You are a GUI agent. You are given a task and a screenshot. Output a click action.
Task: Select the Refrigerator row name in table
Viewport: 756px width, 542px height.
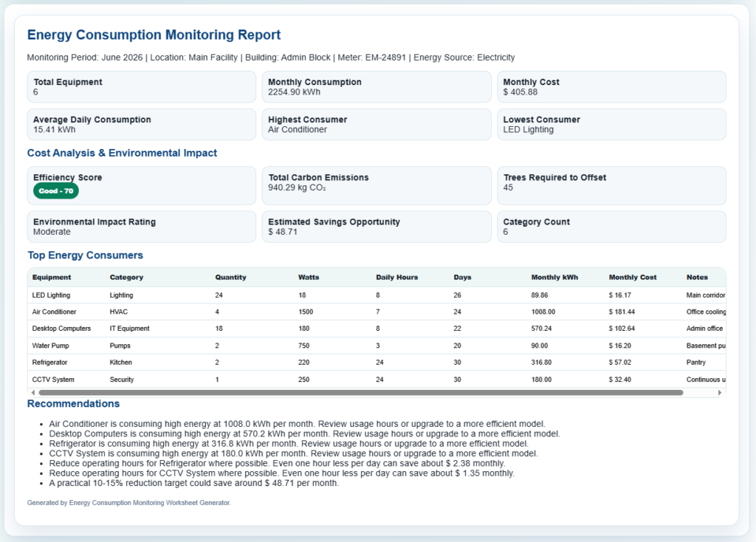(49, 362)
